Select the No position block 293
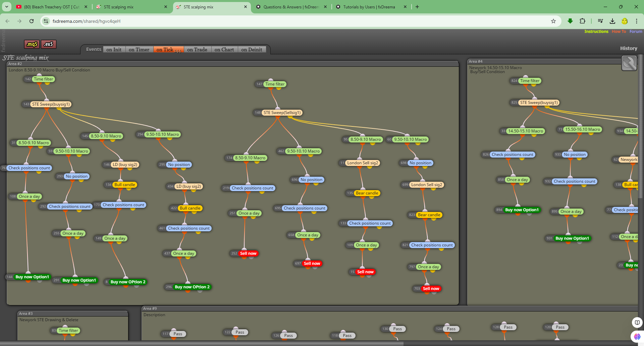 tap(76, 176)
